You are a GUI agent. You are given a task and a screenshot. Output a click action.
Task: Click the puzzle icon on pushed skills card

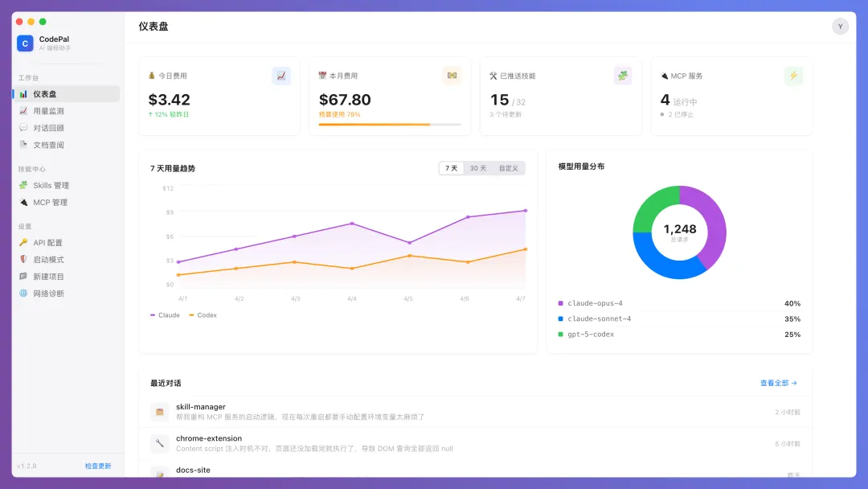[622, 76]
